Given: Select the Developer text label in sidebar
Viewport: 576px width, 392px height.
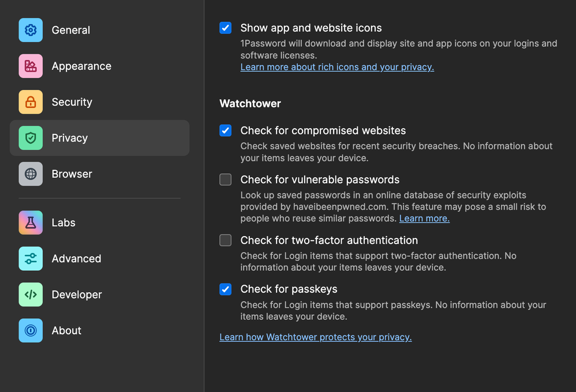Looking at the screenshot, I should tap(77, 294).
